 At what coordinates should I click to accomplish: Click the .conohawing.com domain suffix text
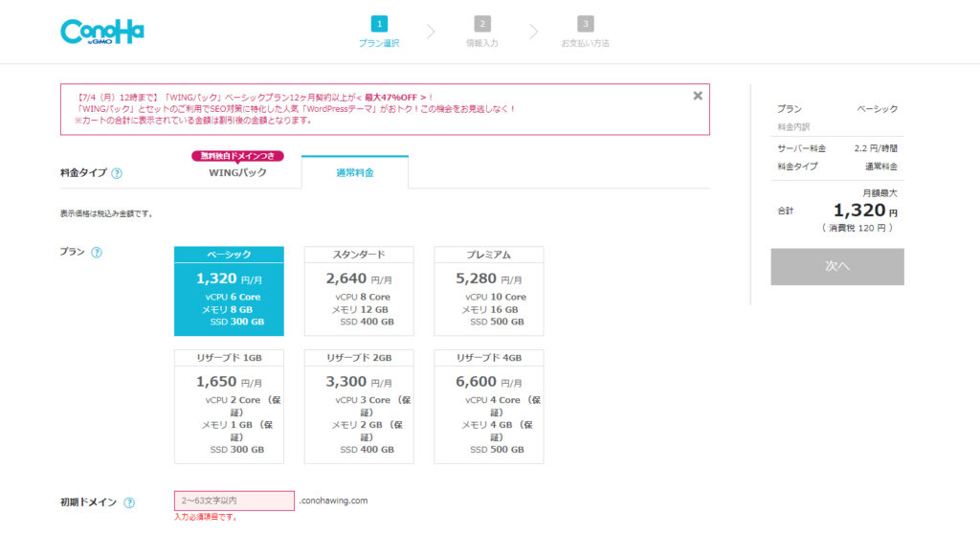tap(333, 501)
